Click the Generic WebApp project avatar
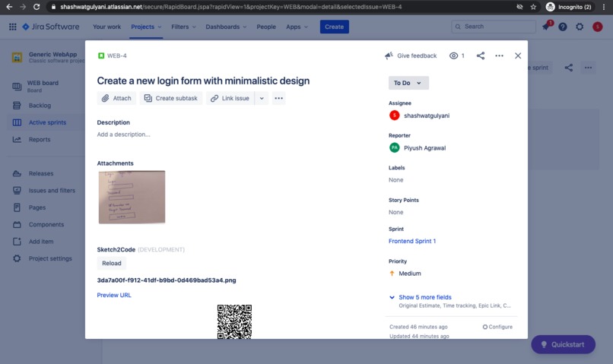This screenshot has width=613, height=364. pyautogui.click(x=17, y=58)
